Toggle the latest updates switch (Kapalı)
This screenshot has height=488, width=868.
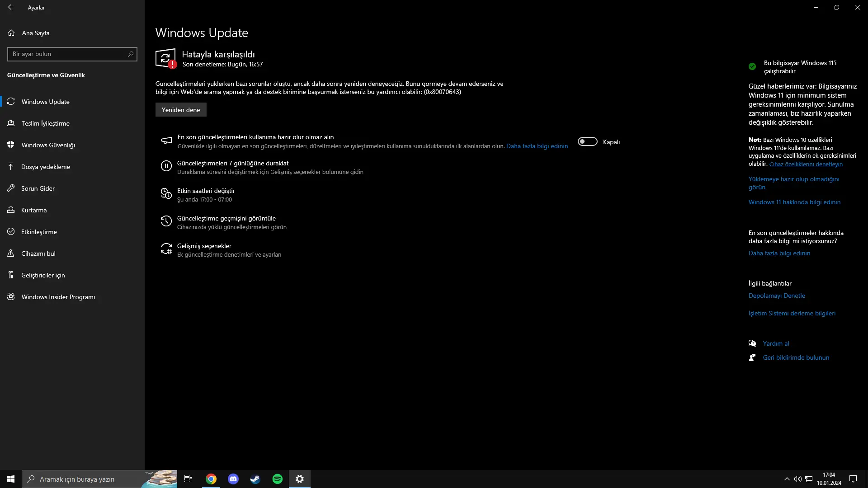click(x=588, y=141)
